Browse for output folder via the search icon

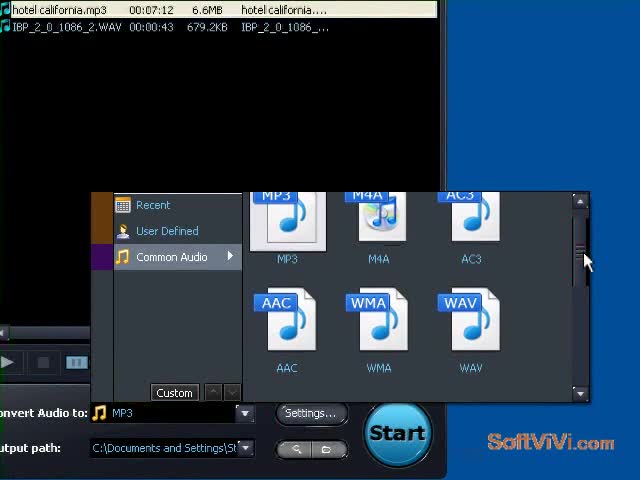point(295,449)
